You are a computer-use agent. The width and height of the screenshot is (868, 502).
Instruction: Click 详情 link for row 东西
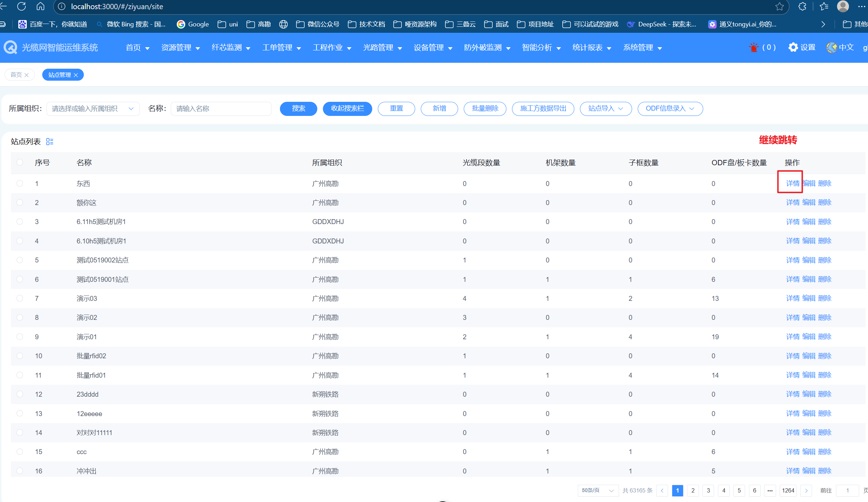(793, 184)
